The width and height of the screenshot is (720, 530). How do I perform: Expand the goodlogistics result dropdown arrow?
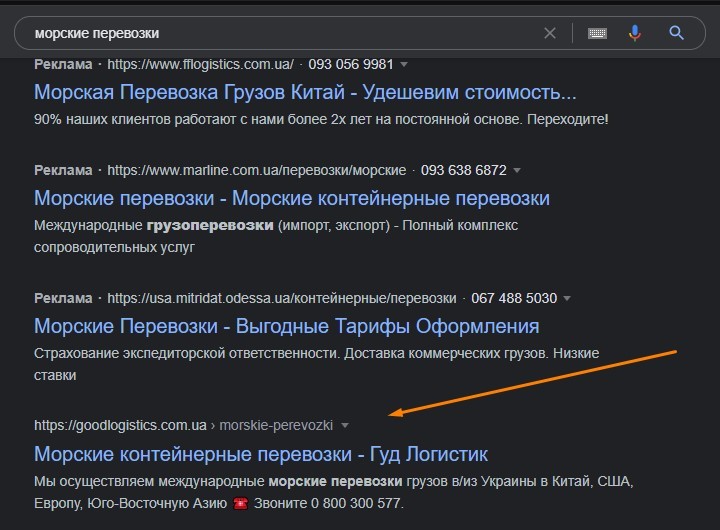coord(344,426)
